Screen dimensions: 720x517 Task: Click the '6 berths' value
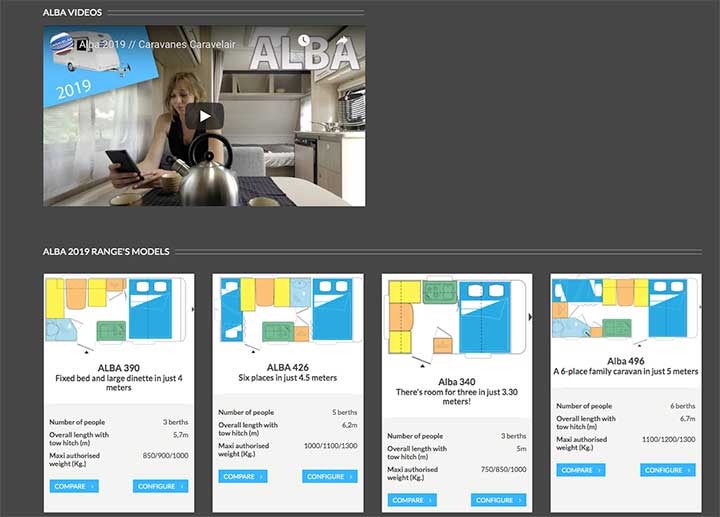point(682,406)
